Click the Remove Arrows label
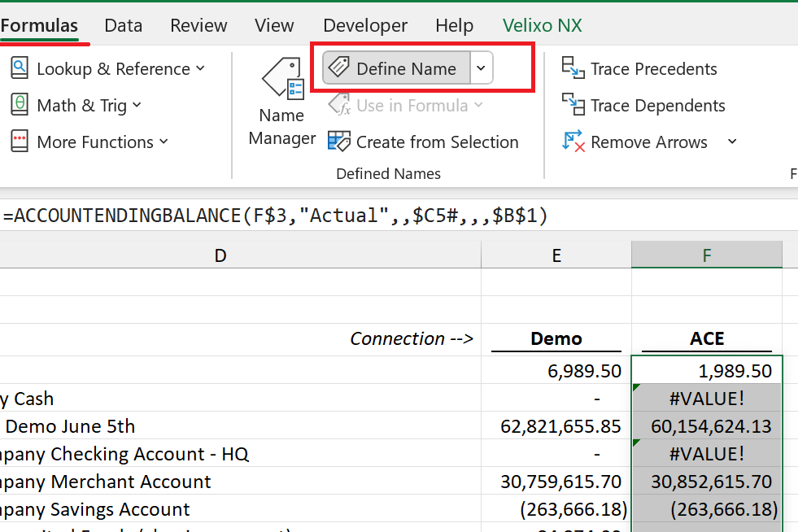 tap(649, 142)
